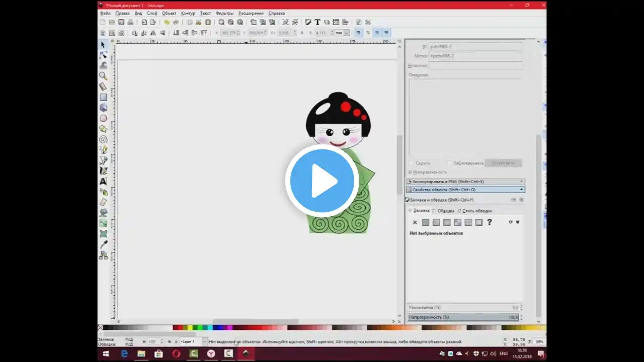Choose the no paint X button
Screen dimensions: 644x362
coord(415,222)
